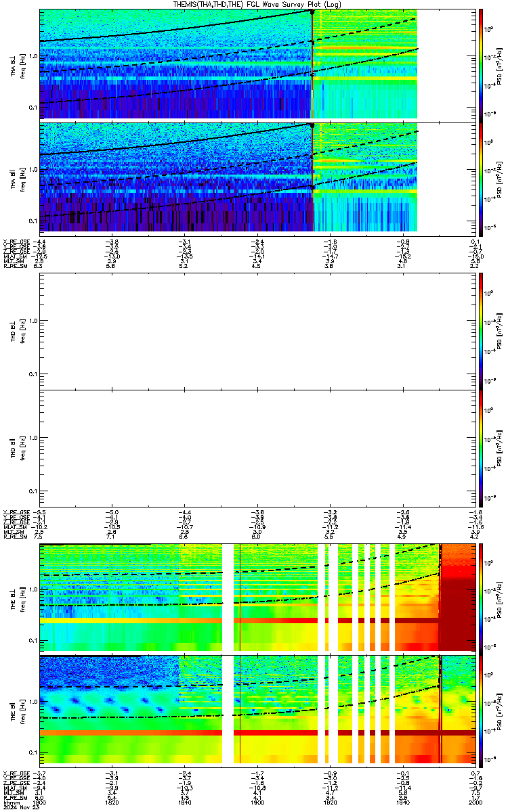Click the '1800' time label at the bottom

coord(39,803)
